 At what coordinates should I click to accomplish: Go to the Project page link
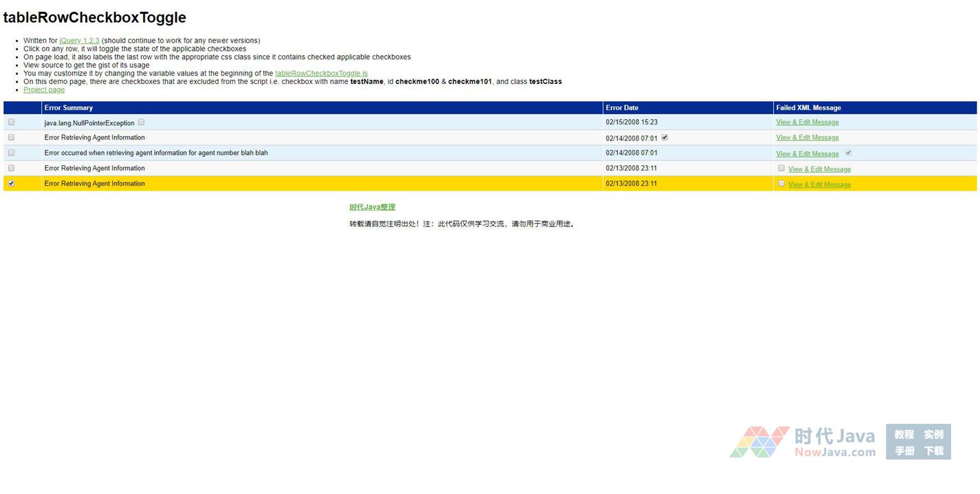click(x=44, y=90)
